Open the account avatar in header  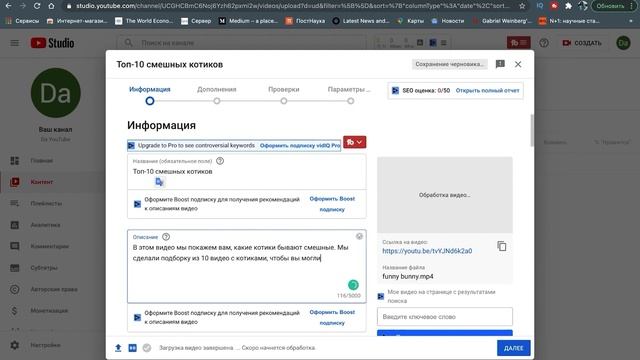pos(623,43)
